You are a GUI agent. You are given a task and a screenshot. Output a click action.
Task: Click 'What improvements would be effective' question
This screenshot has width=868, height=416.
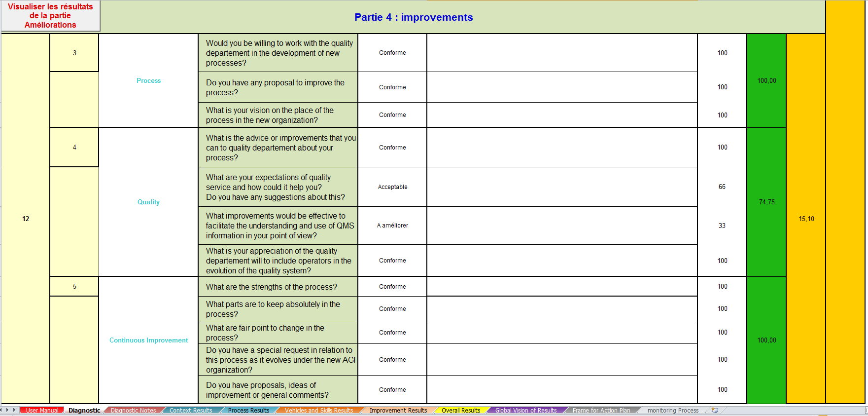click(278, 226)
